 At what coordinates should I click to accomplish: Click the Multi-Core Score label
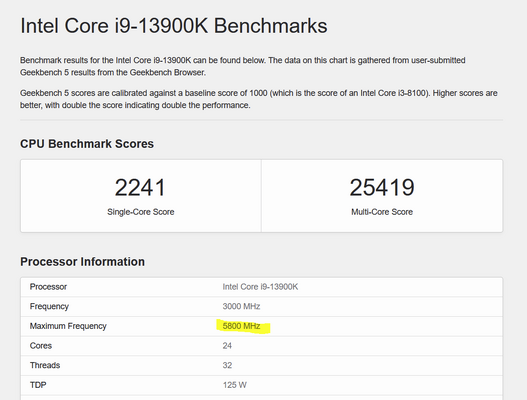pyautogui.click(x=382, y=212)
